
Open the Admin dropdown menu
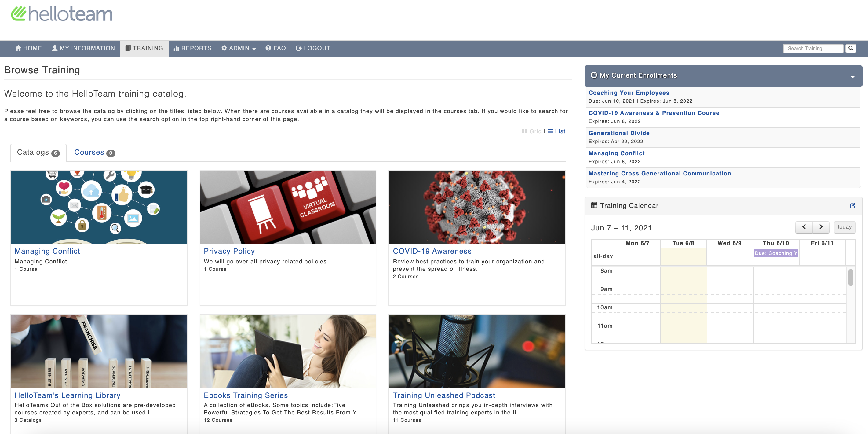(238, 48)
